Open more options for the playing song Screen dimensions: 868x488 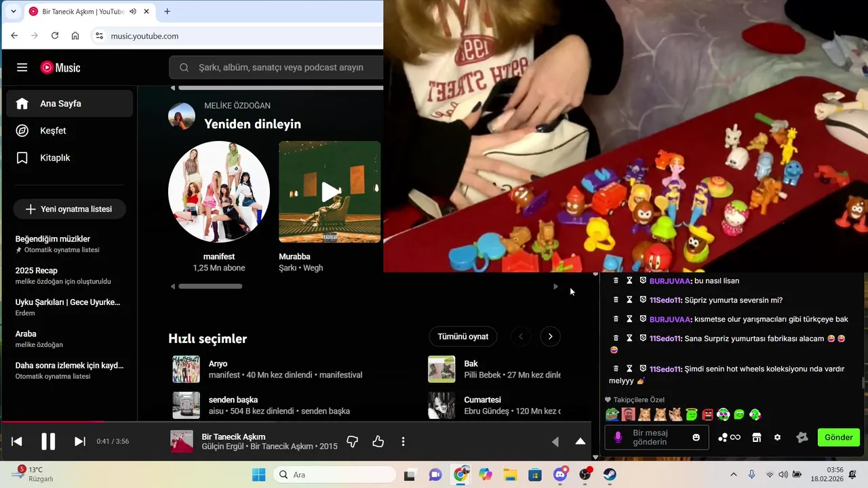click(403, 442)
